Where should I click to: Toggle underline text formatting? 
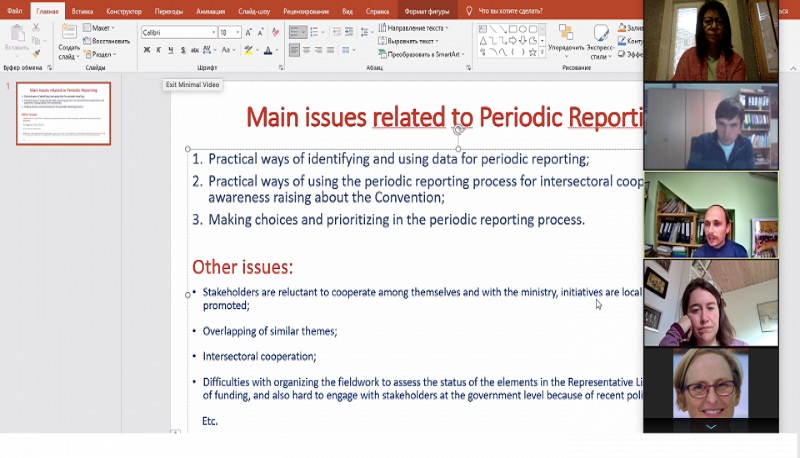(171, 50)
